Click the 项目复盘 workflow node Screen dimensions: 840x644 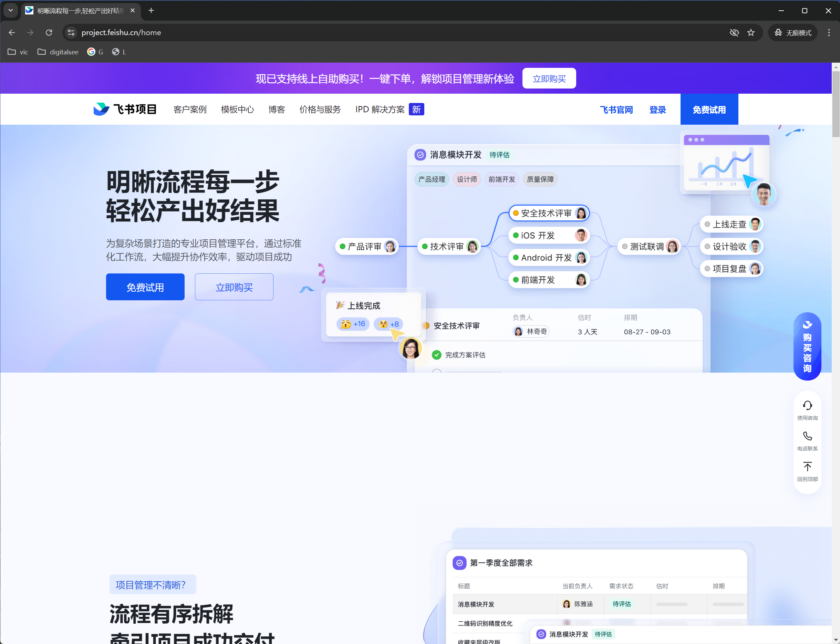[x=732, y=268]
